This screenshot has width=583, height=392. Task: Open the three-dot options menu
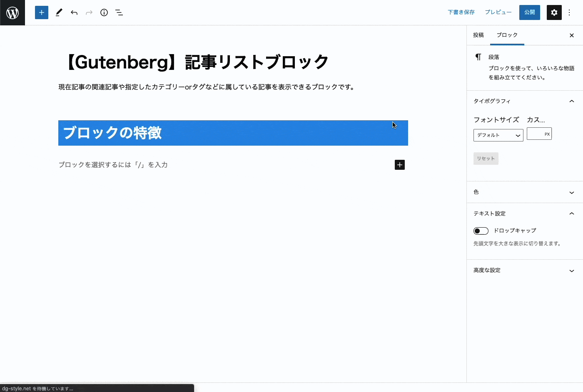point(569,12)
